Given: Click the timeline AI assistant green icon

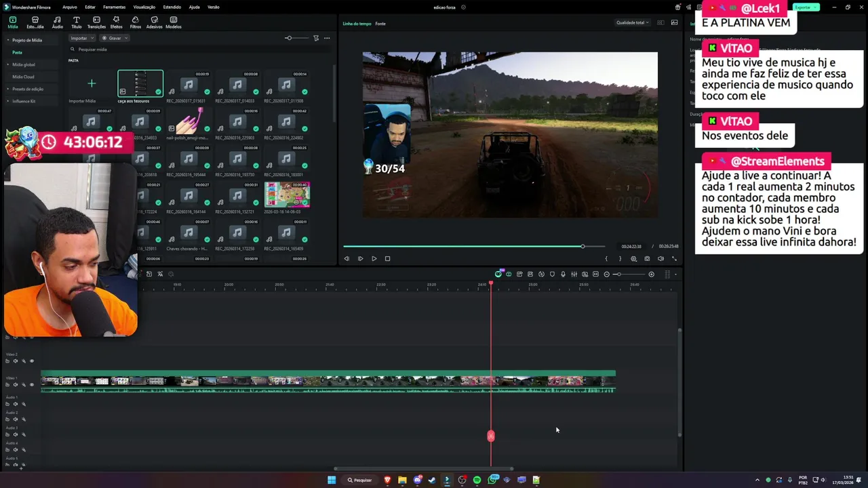Looking at the screenshot, I should click(x=498, y=274).
